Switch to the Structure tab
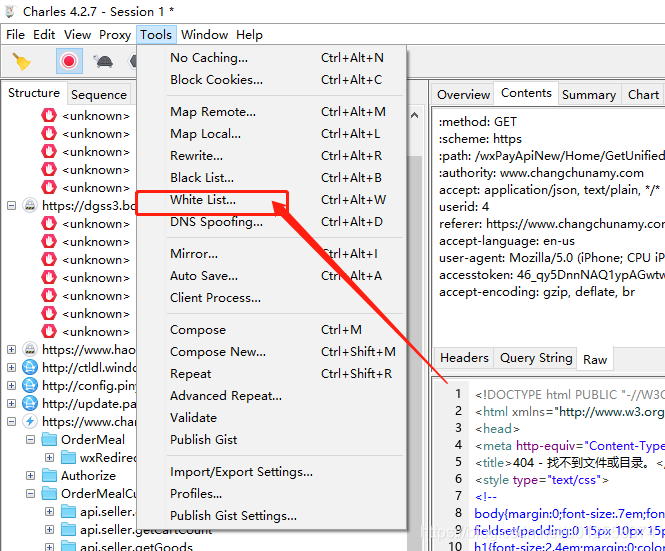This screenshot has width=665, height=551. point(34,93)
